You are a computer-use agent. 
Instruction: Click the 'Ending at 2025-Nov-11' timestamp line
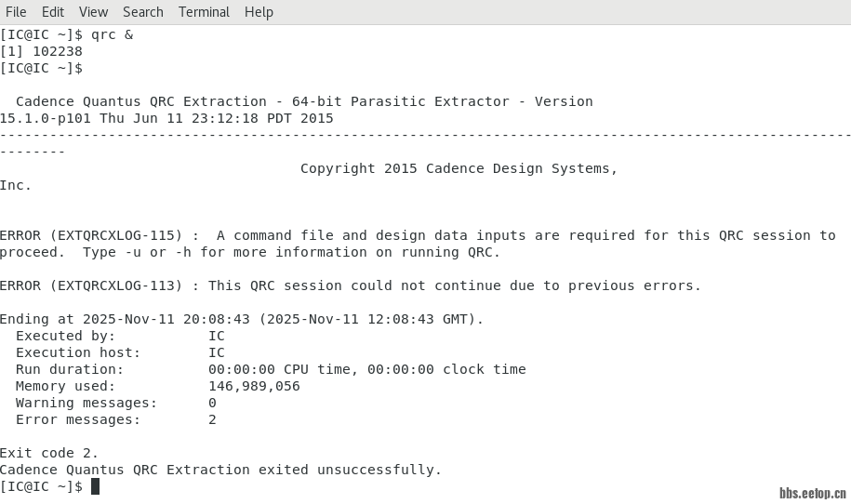[x=242, y=319]
